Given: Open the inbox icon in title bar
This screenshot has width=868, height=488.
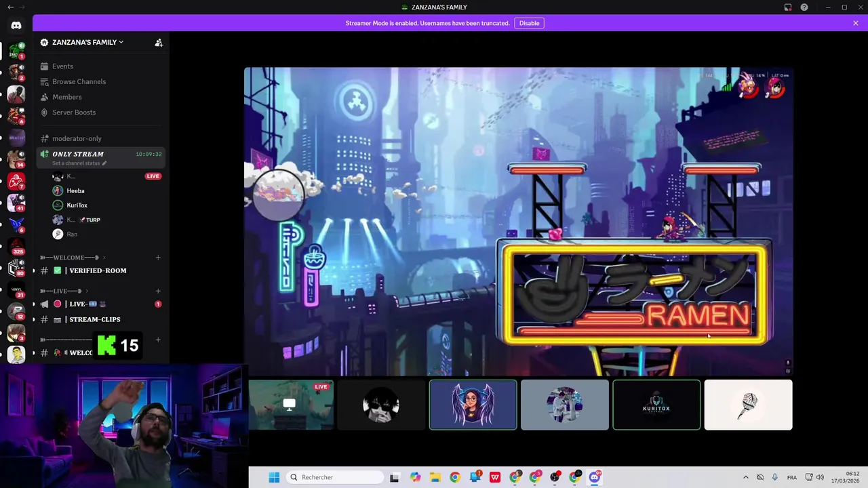Looking at the screenshot, I should click(x=788, y=7).
